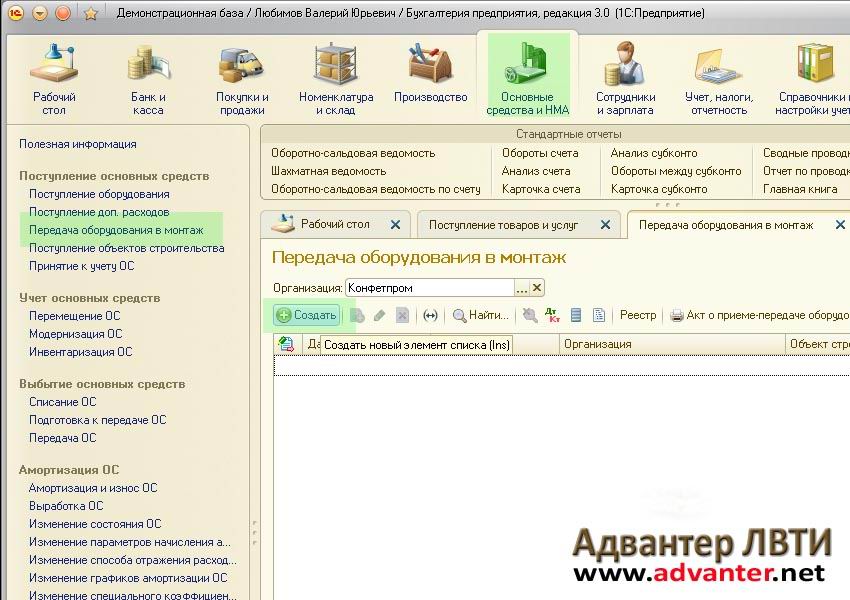Click the Найти... search button
850x600 pixels.
pos(481,315)
